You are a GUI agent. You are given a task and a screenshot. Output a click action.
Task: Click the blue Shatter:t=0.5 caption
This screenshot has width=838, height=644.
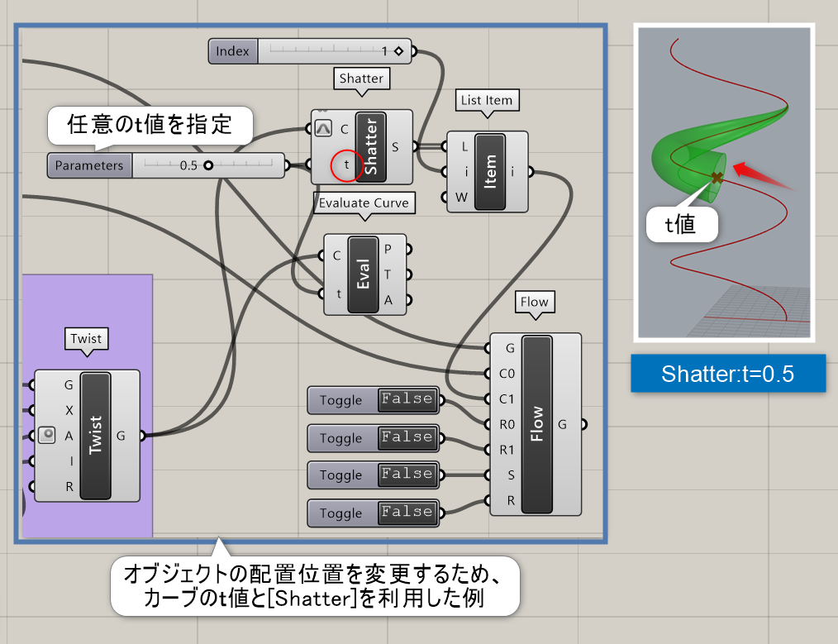(x=727, y=374)
